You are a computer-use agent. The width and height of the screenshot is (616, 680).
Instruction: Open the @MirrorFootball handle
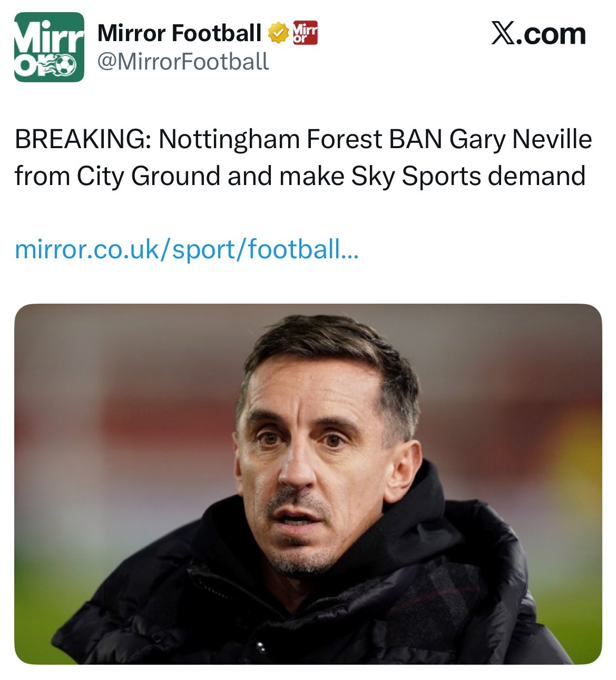pyautogui.click(x=183, y=62)
